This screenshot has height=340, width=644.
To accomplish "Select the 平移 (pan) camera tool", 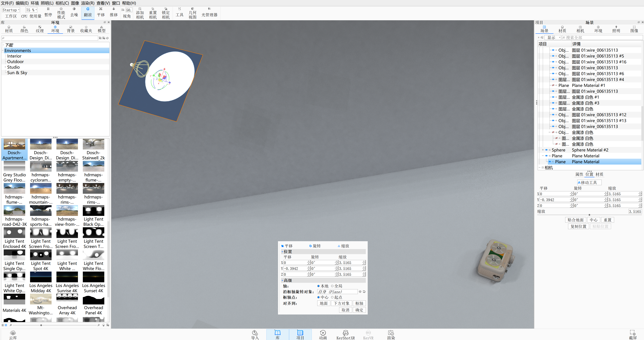I will click(101, 12).
